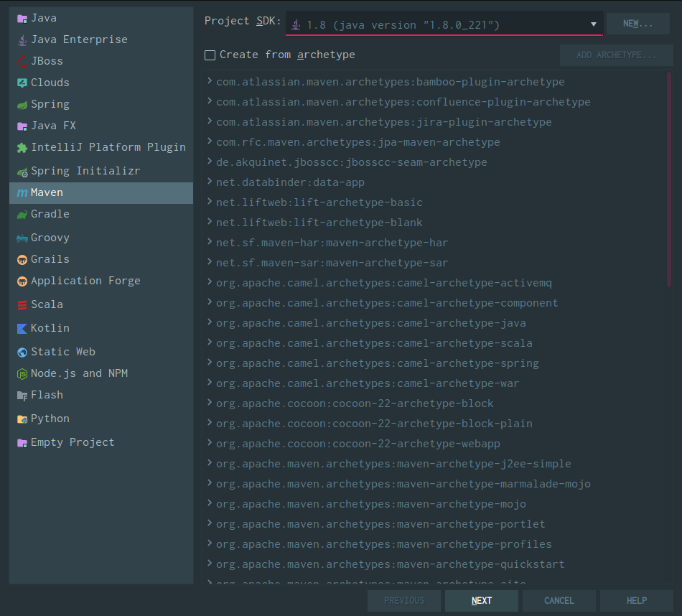
Task: Click the Gradle elephant icon
Action: (22, 215)
